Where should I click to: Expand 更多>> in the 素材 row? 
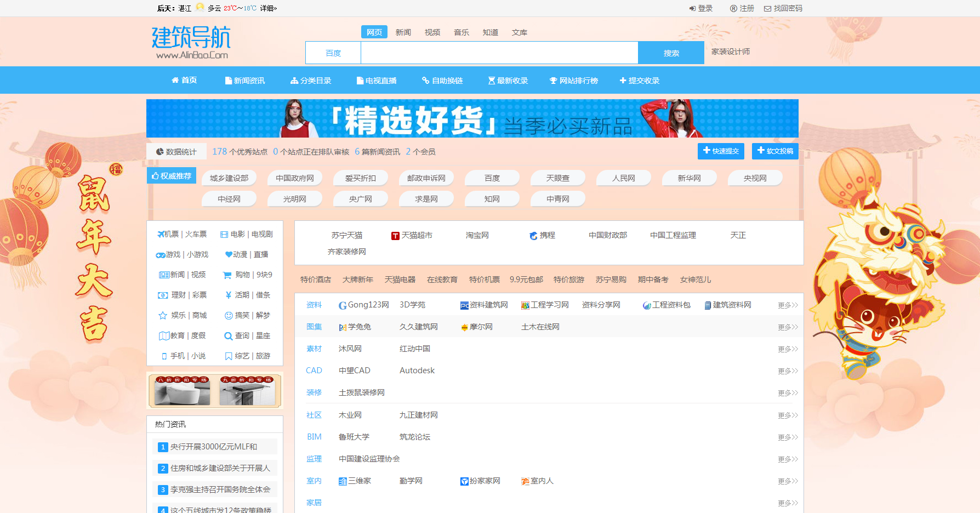[788, 349]
